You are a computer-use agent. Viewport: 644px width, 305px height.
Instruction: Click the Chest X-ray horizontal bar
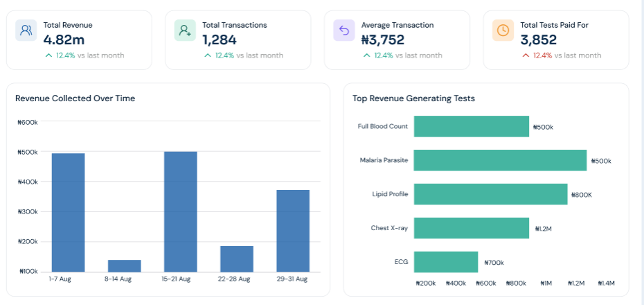coord(472,228)
